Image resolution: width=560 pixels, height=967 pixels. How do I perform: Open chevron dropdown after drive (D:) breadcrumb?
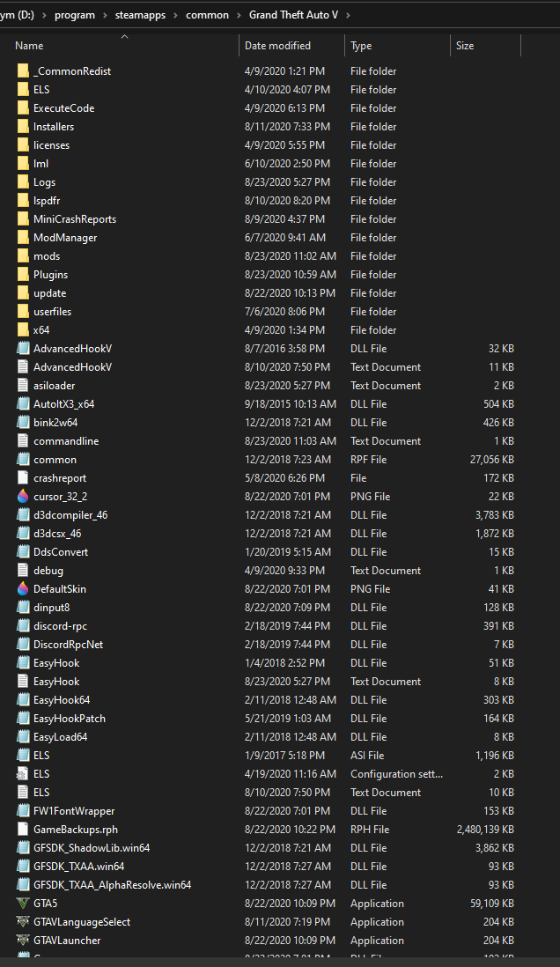(44, 15)
